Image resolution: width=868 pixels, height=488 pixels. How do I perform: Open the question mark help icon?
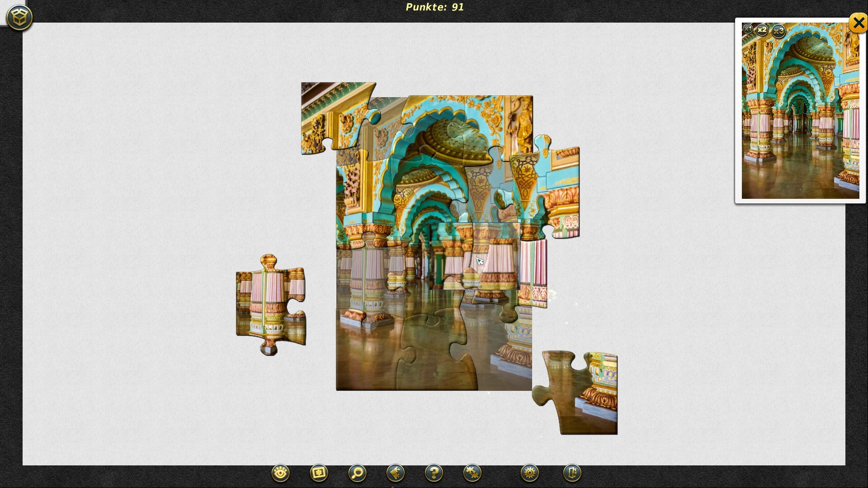pos(434,473)
